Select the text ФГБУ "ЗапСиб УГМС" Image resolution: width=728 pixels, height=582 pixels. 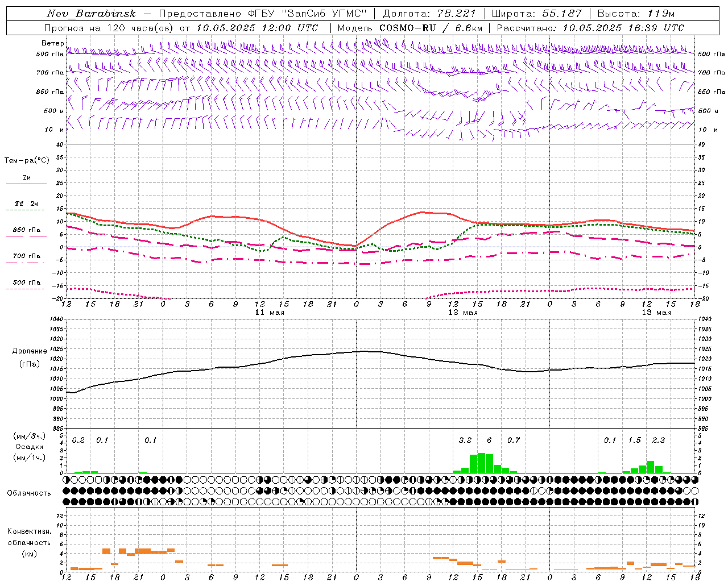coord(308,14)
